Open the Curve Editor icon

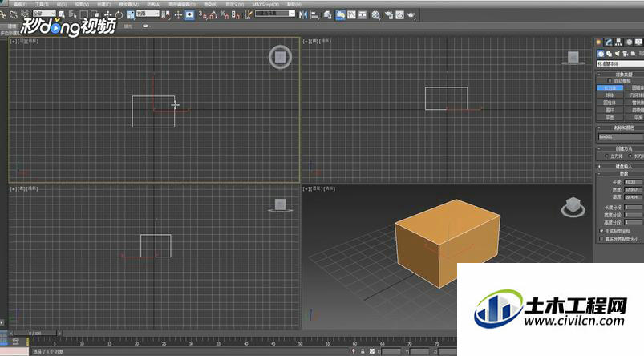click(x=351, y=15)
